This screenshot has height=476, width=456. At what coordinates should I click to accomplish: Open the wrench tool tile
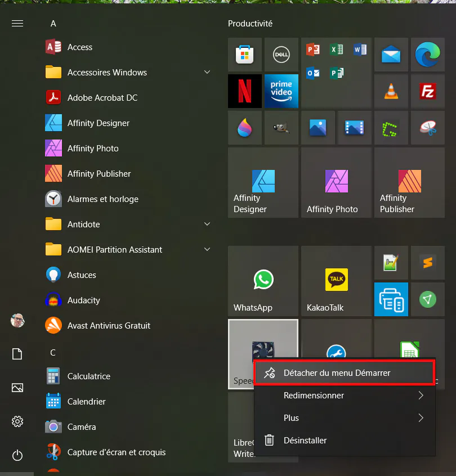[336, 339]
